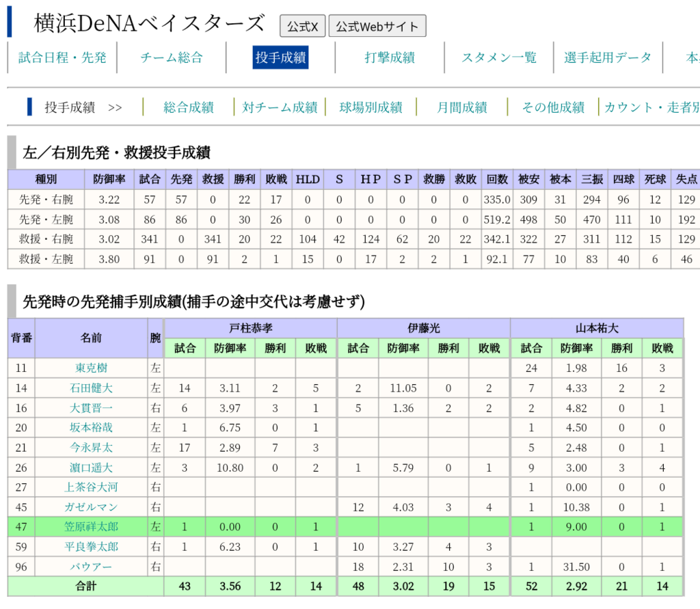
Task: Click the 防御率 column header in top table
Action: 109,180
